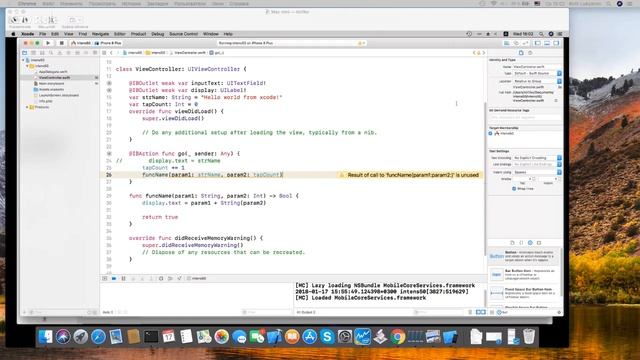Click the warning icon on line 26
Screen dimensions: 640x360
click(x=342, y=175)
